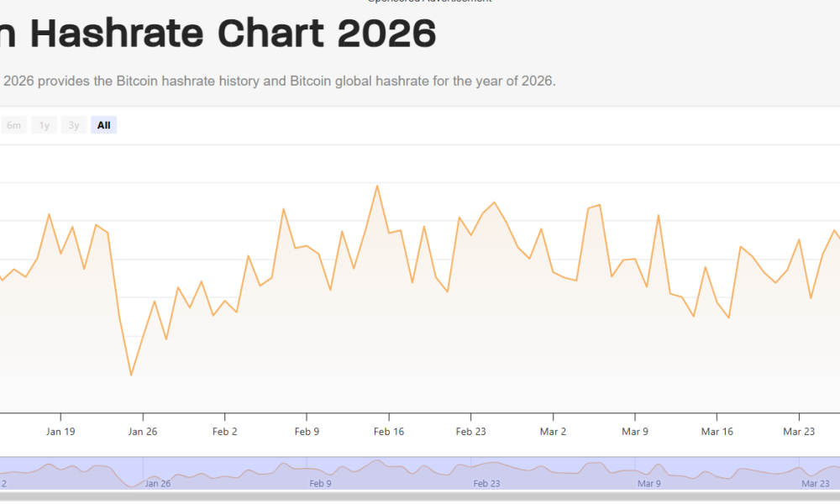Click the highlighted All range filter
This screenshot has width=840, height=504.
(103, 124)
